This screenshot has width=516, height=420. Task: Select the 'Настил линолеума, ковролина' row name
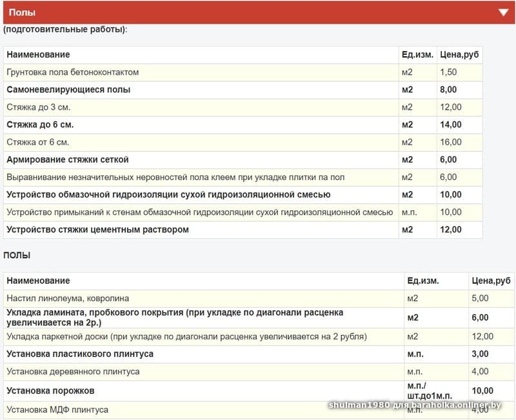[x=68, y=299]
